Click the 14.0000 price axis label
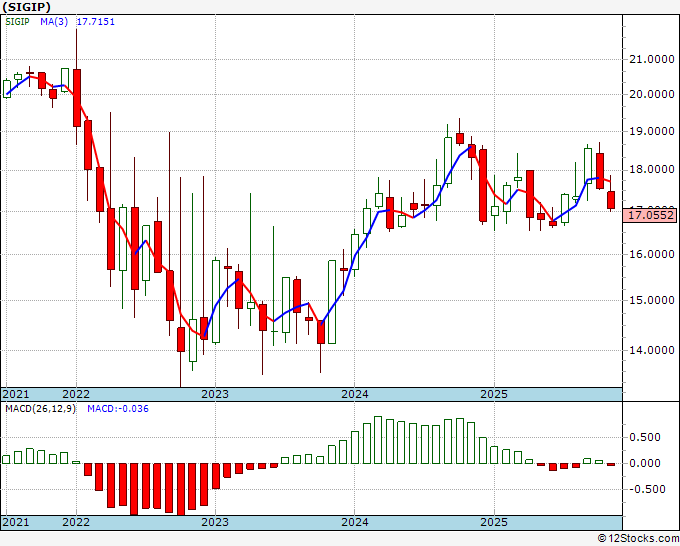Image resolution: width=680 pixels, height=546 pixels. click(x=651, y=350)
